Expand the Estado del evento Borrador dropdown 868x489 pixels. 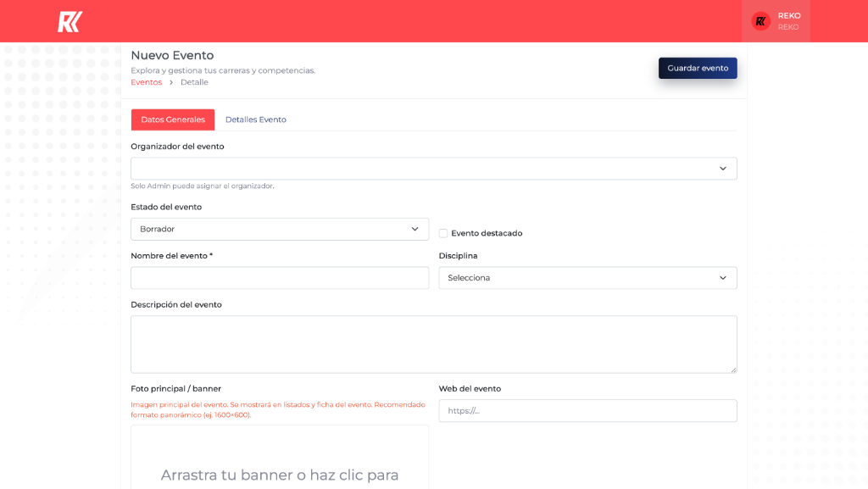click(271, 229)
